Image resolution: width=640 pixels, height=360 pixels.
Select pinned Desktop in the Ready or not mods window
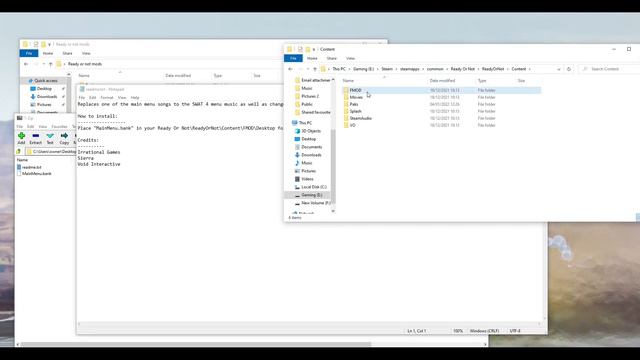[x=41, y=89]
